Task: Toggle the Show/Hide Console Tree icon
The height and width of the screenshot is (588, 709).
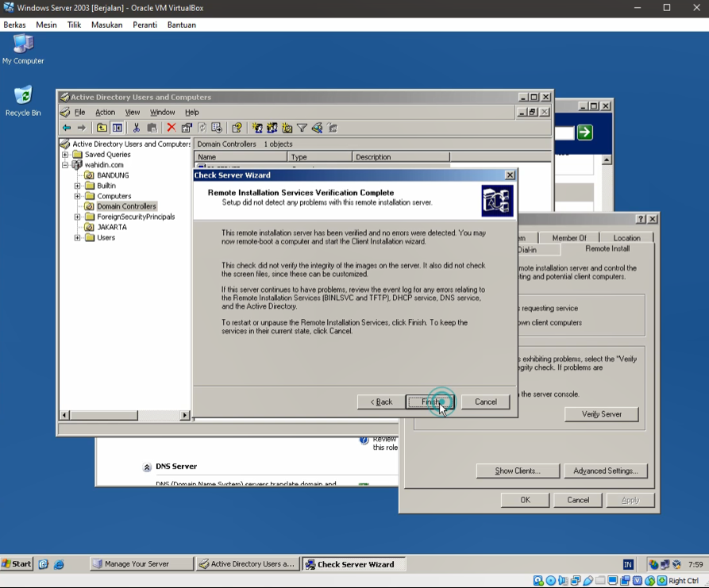Action: click(x=118, y=128)
